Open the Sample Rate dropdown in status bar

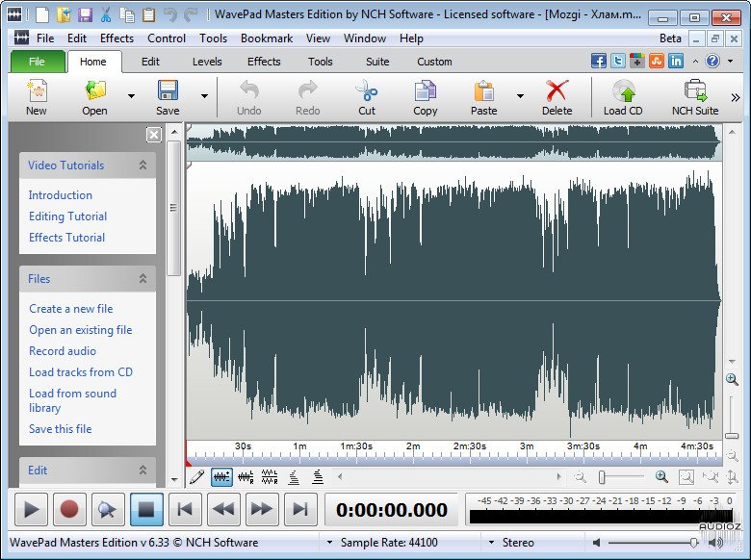(x=330, y=543)
